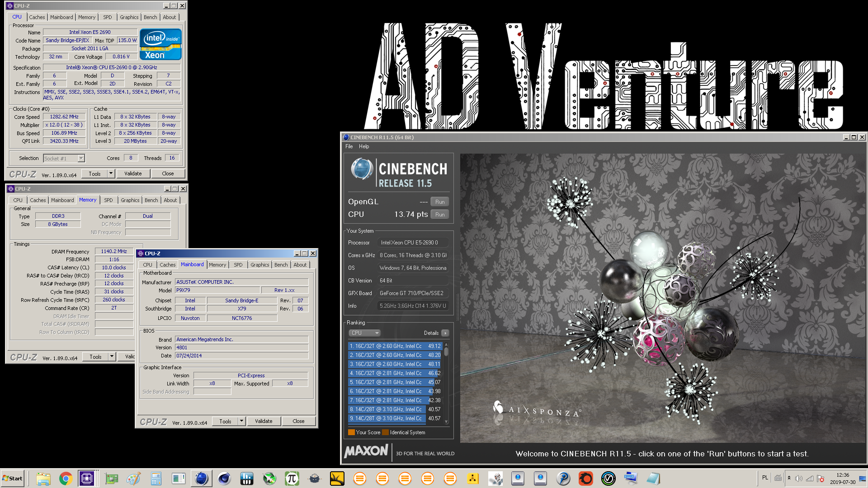Click Tools button in CPU-Z Memory window

[x=95, y=357]
